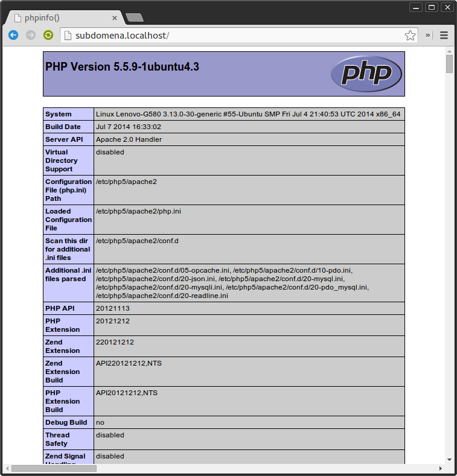Open a new browser tab
Viewport: 457px width, 476px height.
135,18
